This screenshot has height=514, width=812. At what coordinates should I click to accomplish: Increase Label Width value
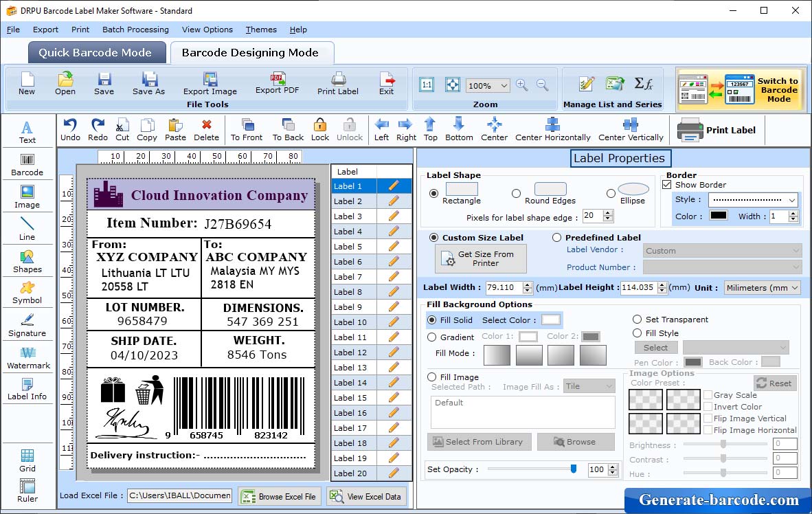pyautogui.click(x=528, y=284)
